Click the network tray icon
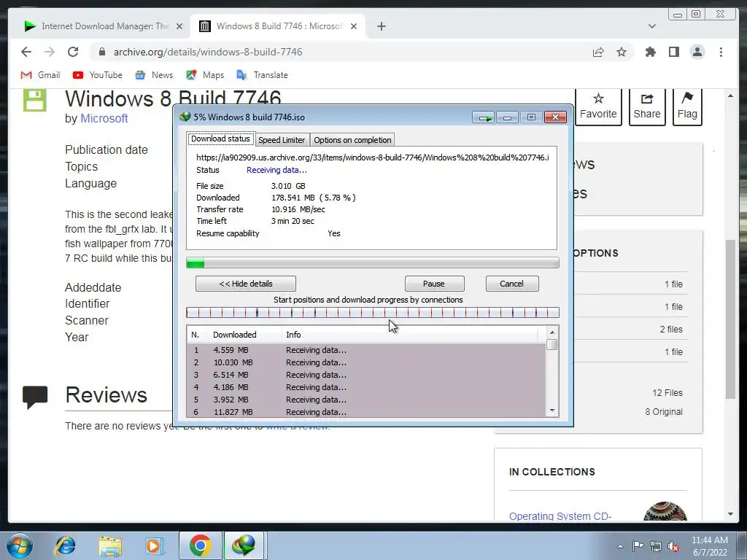Screen dimensions: 747x560 (656, 546)
